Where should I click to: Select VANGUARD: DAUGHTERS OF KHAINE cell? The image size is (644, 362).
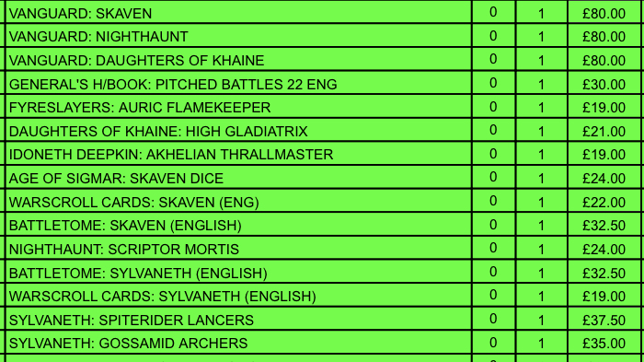pyautogui.click(x=238, y=60)
